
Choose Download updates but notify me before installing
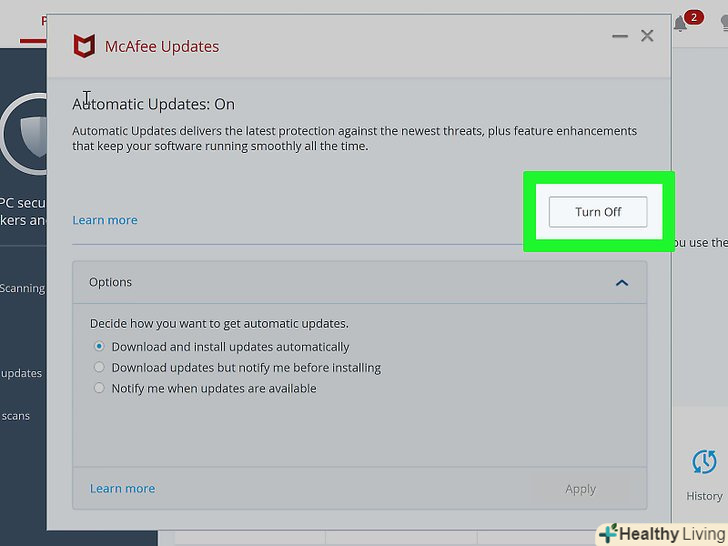click(99, 367)
